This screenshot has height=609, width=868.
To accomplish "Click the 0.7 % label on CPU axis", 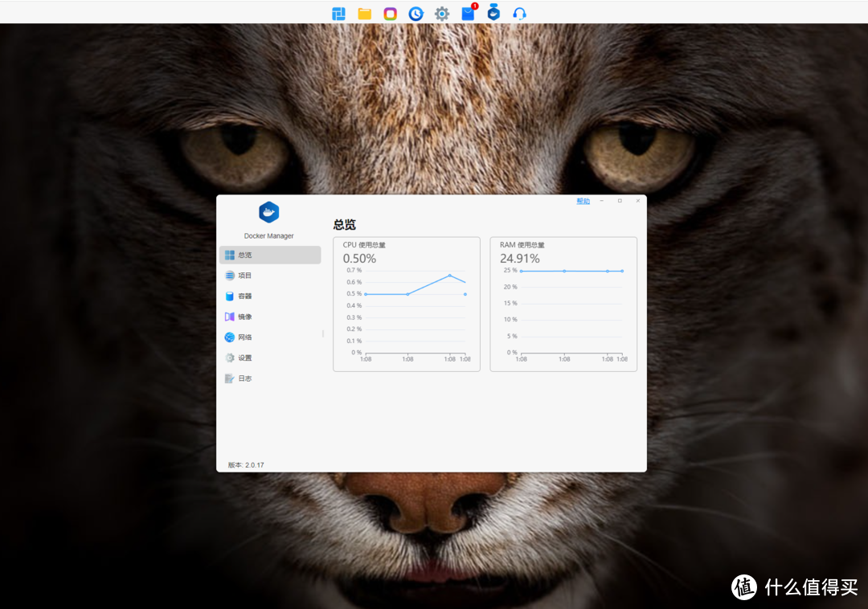I will point(354,271).
